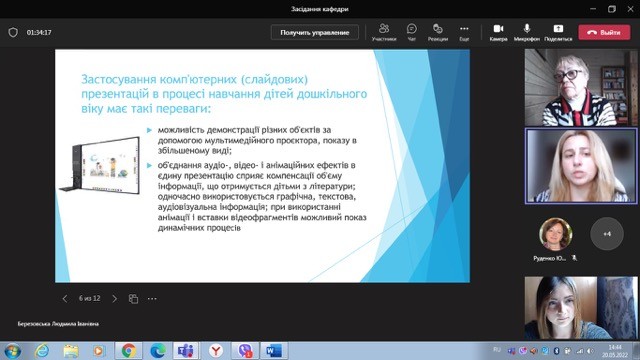Open the Reactions menu
Image resolution: width=640 pixels, height=360 pixels.
point(438,32)
